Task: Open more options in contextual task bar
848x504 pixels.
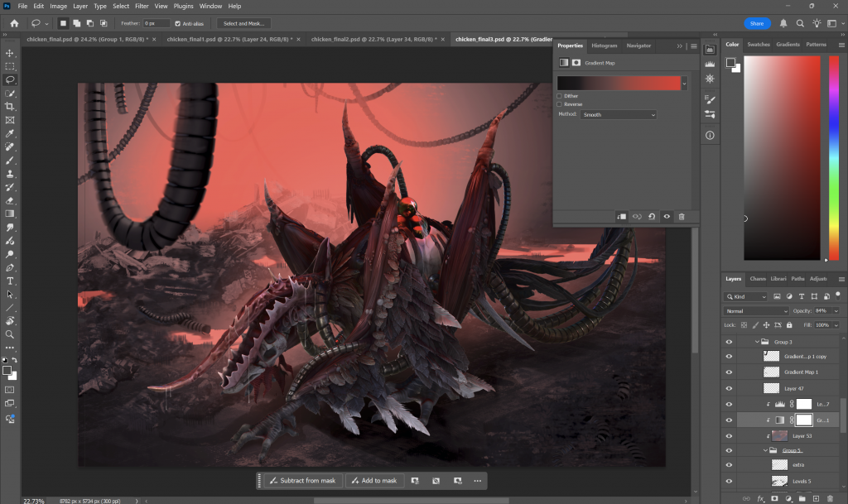Action: pos(478,481)
